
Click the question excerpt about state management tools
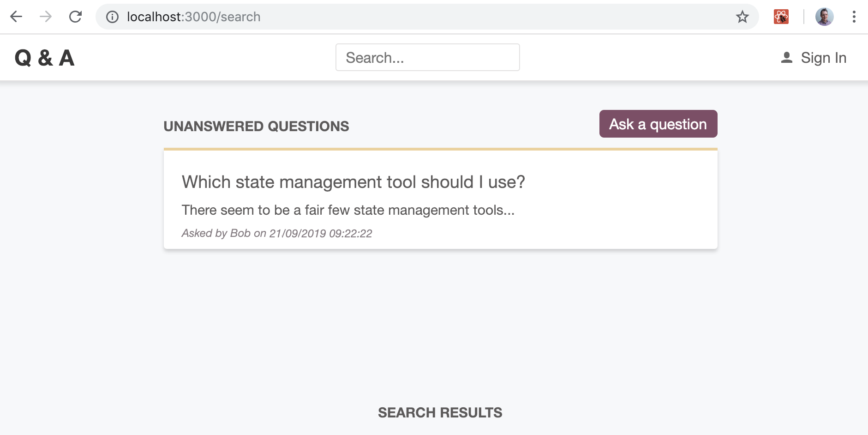coord(347,210)
